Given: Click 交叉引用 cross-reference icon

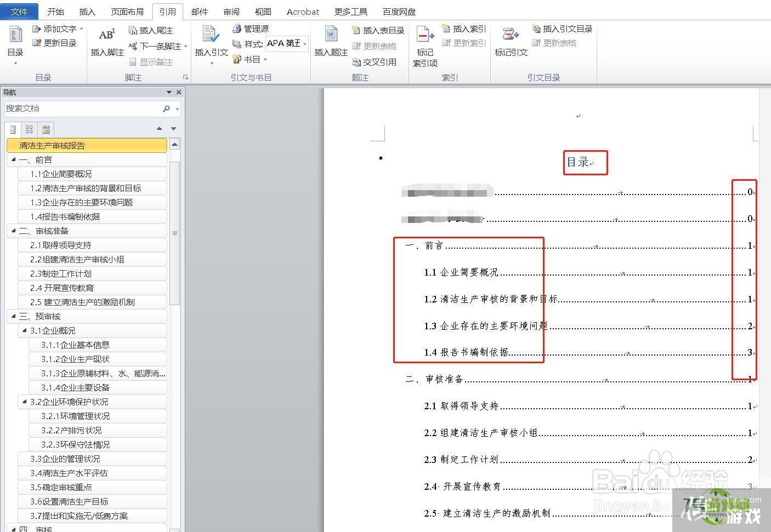Looking at the screenshot, I should coord(356,62).
